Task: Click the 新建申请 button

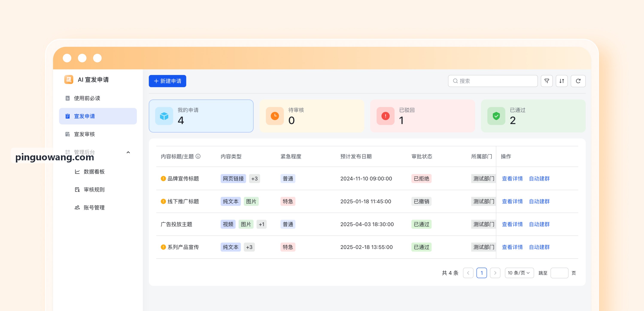Action: [167, 81]
